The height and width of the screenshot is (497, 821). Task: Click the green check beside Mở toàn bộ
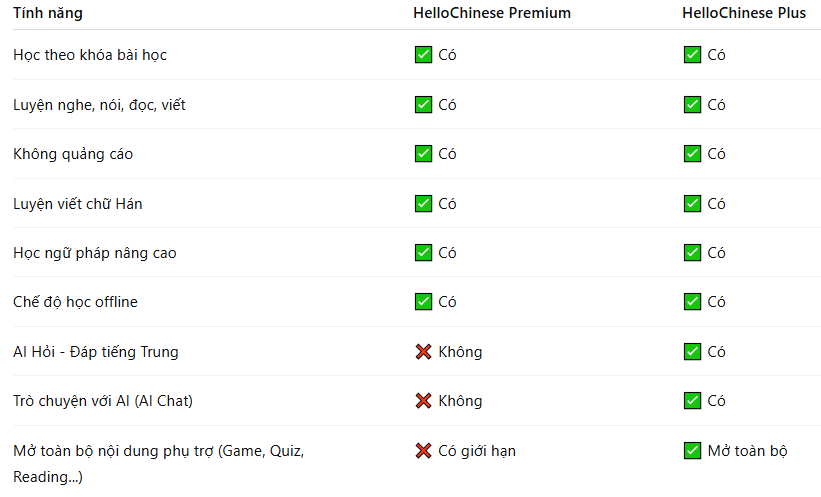coord(692,451)
